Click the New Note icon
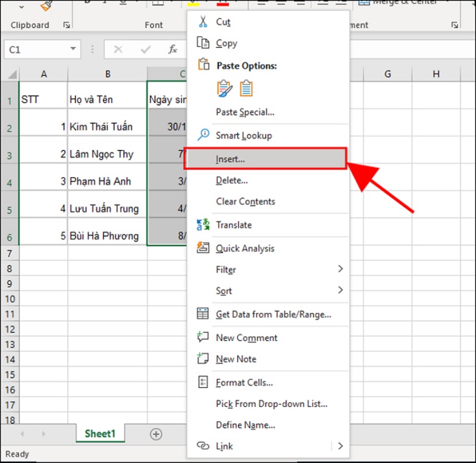 pos(203,359)
